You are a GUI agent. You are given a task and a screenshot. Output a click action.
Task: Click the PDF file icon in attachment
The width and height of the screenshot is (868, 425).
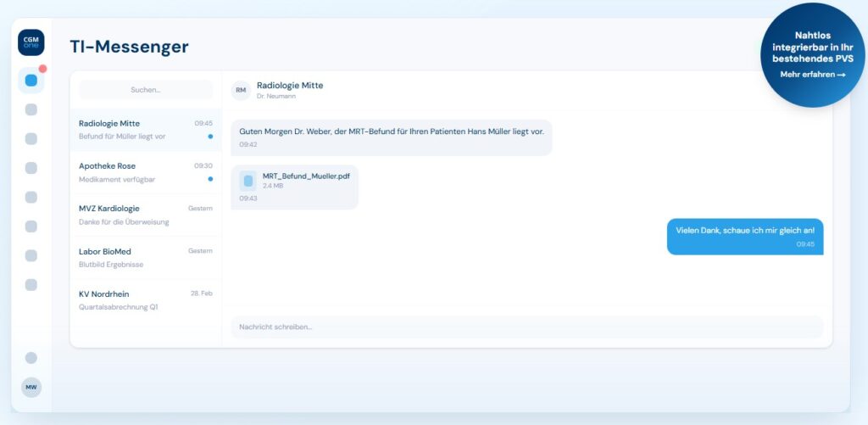point(248,180)
